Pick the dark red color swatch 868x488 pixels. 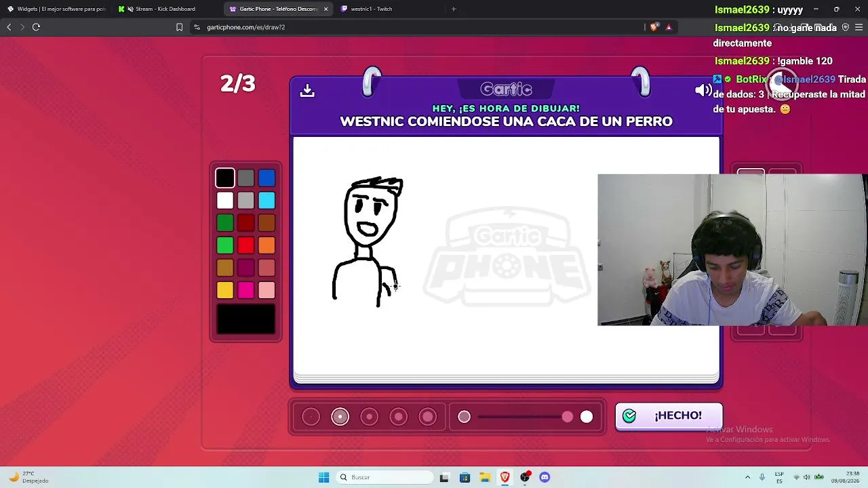246,222
